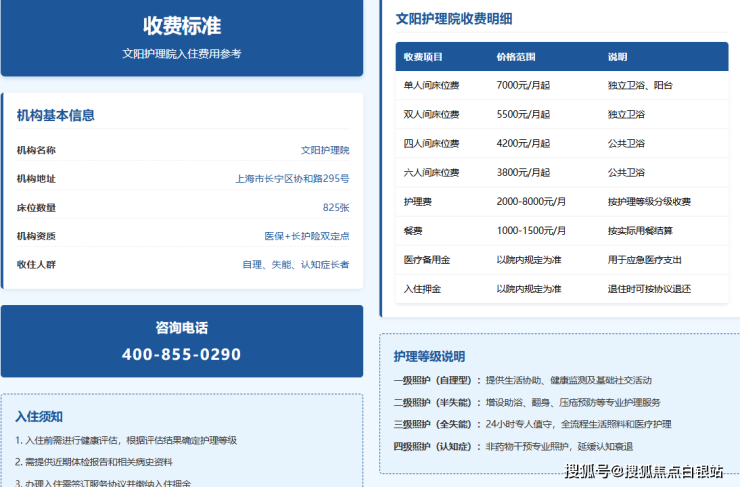Click the address 上海市长宁区协和路295号
The height and width of the screenshot is (487, 740).
[293, 178]
